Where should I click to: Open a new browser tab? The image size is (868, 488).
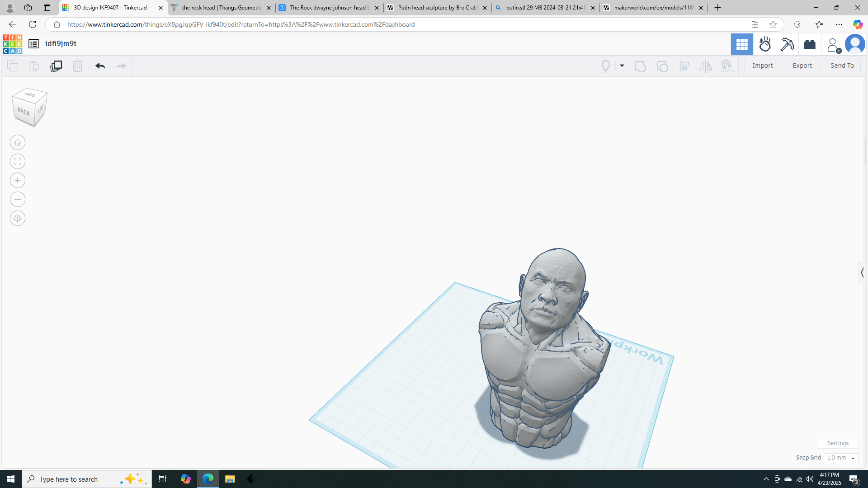[717, 8]
